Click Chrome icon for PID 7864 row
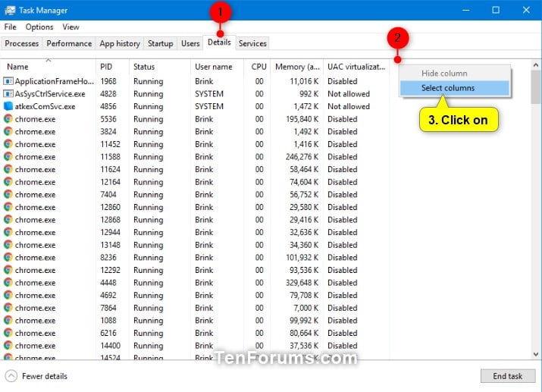542x392 pixels. point(8,308)
